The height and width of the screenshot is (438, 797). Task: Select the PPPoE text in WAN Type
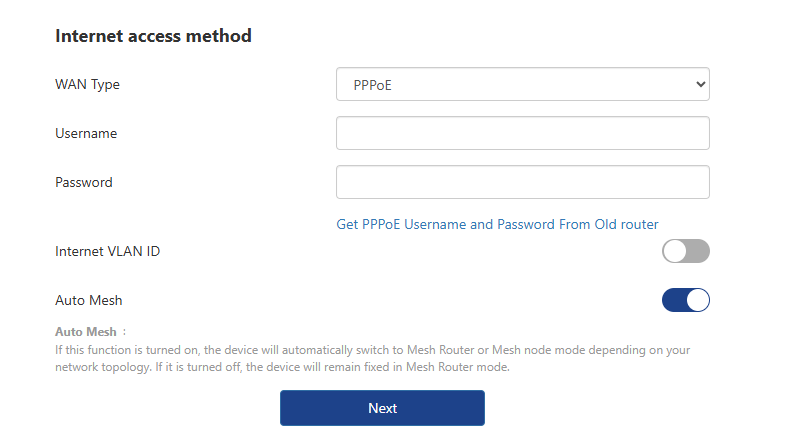coord(373,85)
